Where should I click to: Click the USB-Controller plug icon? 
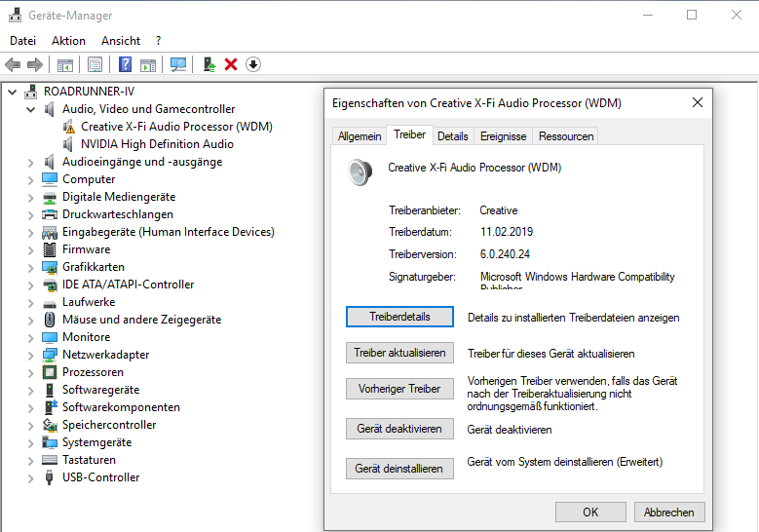[x=49, y=477]
